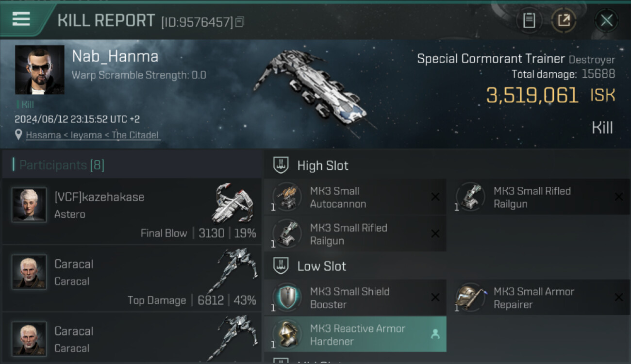Toggle X mark on MK3 Small Armor Repairer
The image size is (631, 364).
point(619,298)
